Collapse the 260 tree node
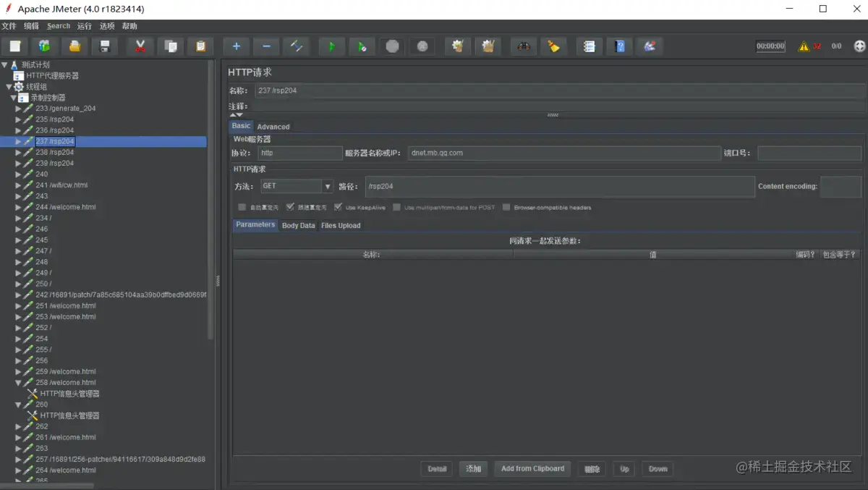The image size is (868, 490). tap(18, 405)
